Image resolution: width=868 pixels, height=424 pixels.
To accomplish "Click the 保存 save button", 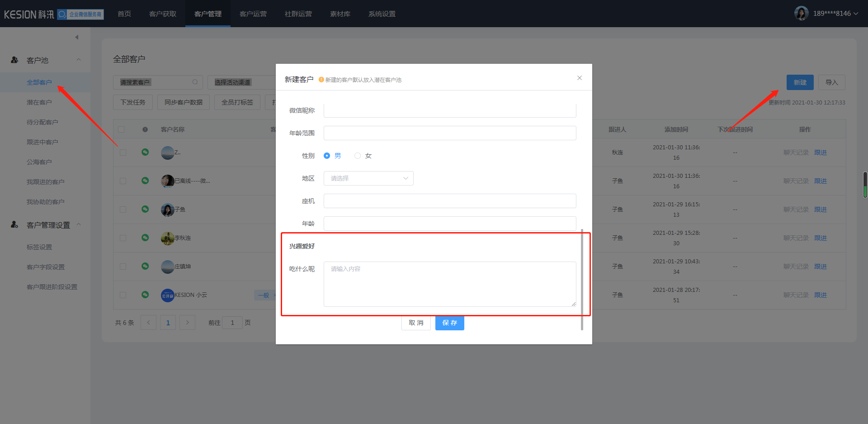I will [x=449, y=323].
